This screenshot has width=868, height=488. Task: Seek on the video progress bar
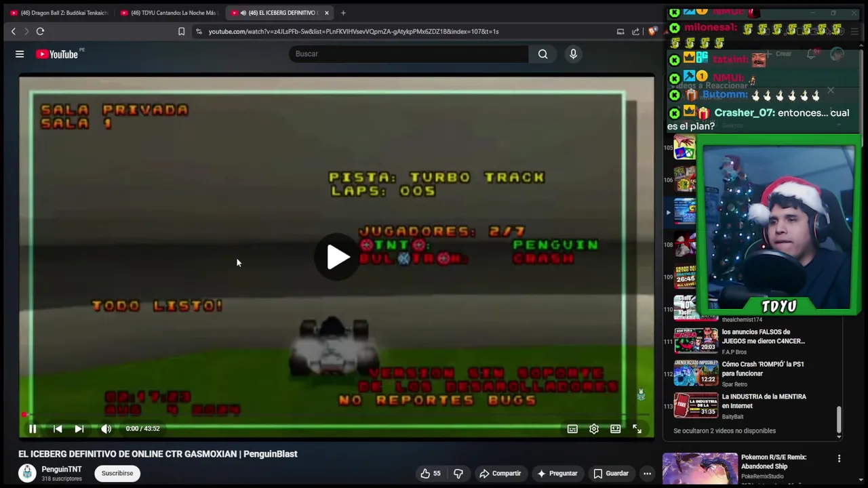[x=336, y=415]
